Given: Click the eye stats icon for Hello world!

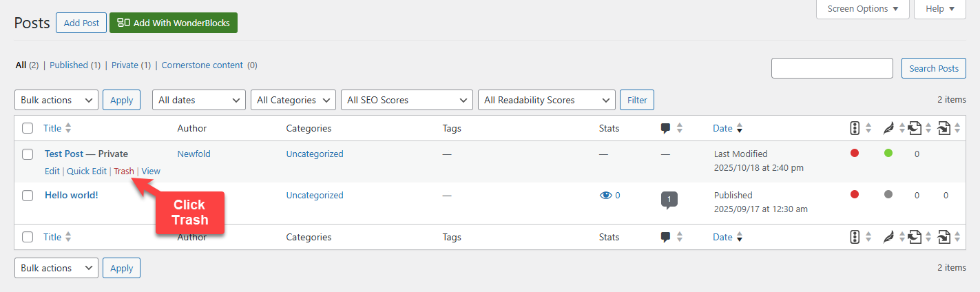Looking at the screenshot, I should click(x=605, y=196).
